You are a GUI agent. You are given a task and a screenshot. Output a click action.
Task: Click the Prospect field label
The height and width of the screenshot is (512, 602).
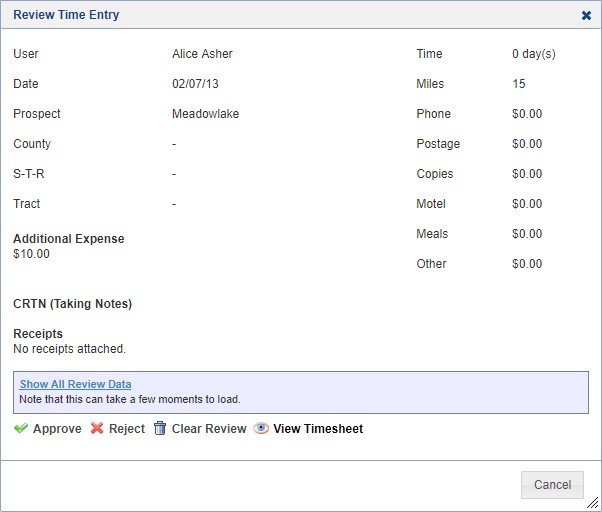point(36,114)
